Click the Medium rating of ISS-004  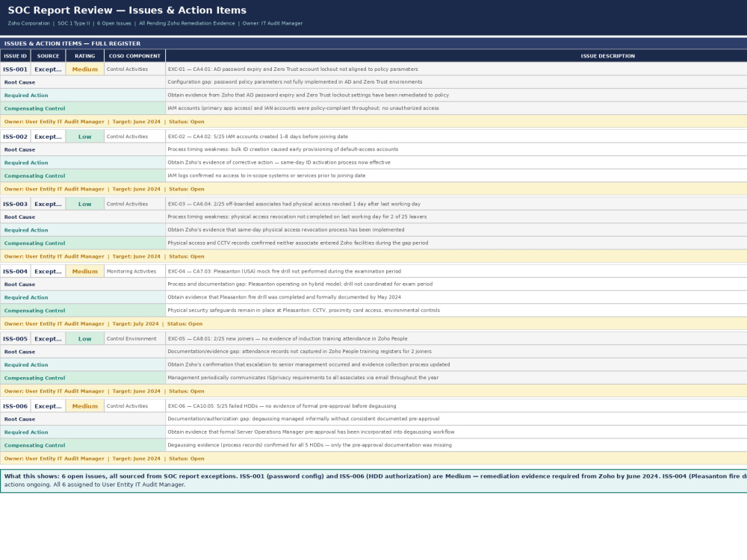point(85,272)
